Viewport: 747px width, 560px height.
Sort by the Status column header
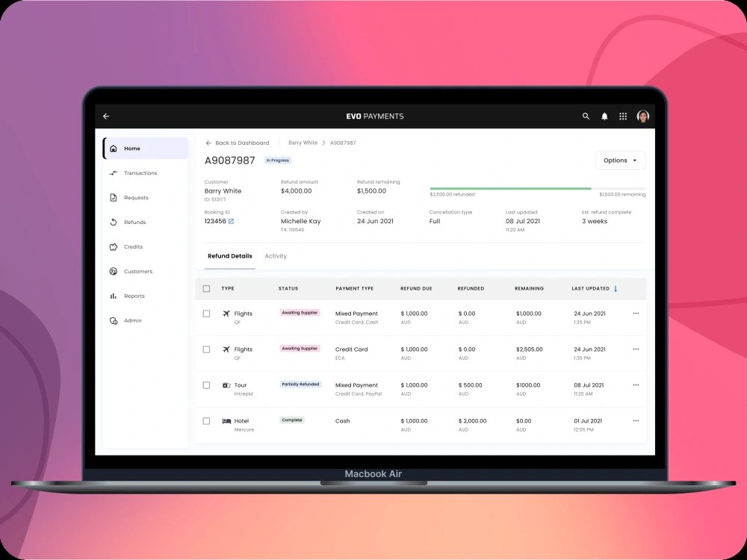click(x=288, y=288)
